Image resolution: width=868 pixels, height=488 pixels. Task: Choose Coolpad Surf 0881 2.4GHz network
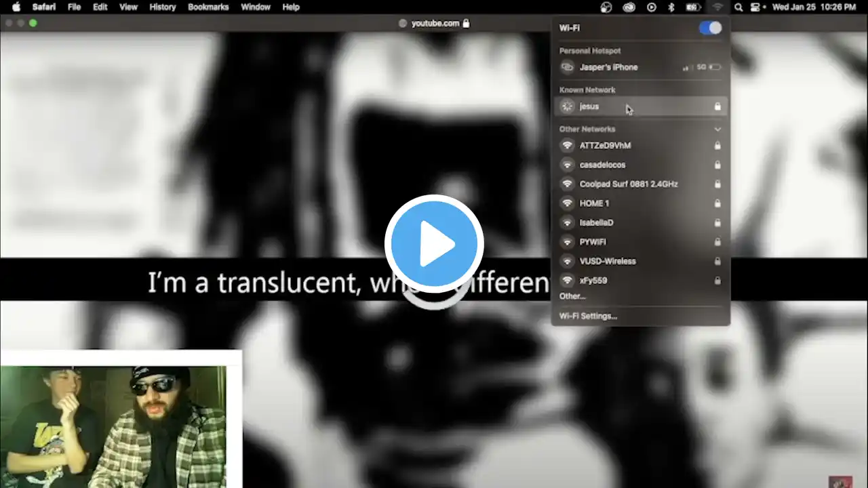[x=640, y=184]
